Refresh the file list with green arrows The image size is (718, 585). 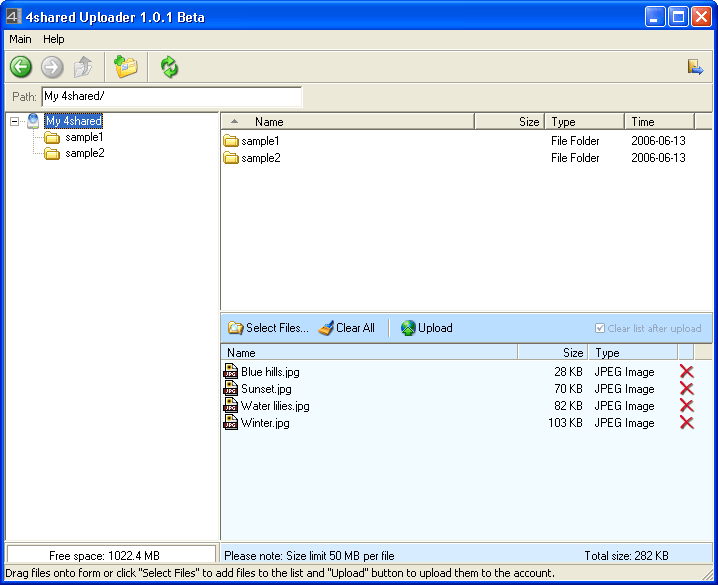[169, 67]
